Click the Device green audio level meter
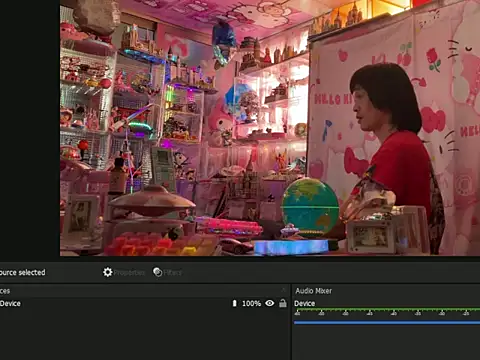The image size is (480, 360). click(387, 310)
